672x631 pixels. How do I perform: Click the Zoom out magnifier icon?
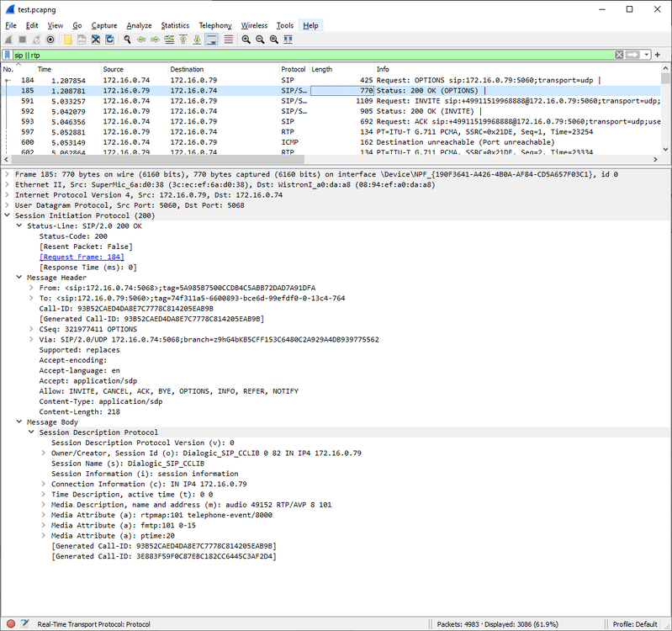[260, 40]
